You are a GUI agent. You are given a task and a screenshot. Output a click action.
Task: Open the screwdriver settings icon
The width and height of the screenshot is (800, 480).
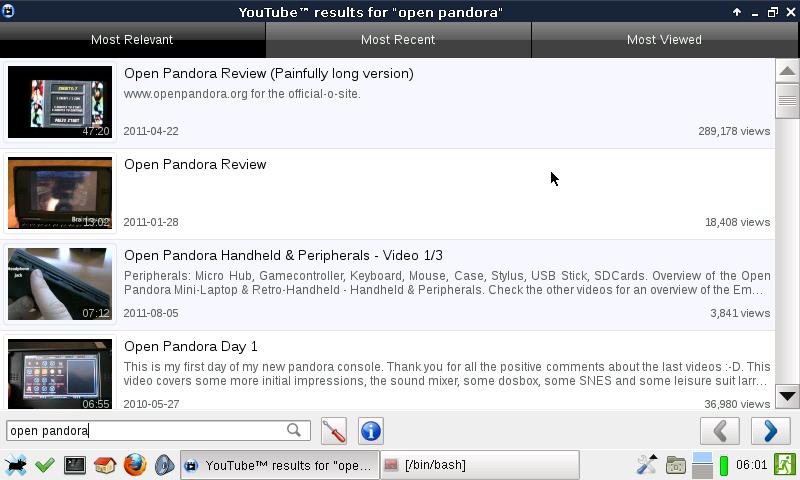pyautogui.click(x=334, y=431)
